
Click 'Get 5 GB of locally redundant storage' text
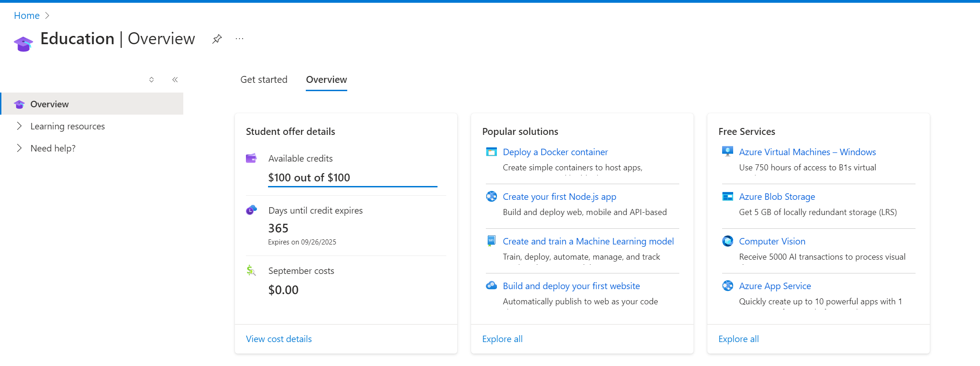pyautogui.click(x=818, y=212)
